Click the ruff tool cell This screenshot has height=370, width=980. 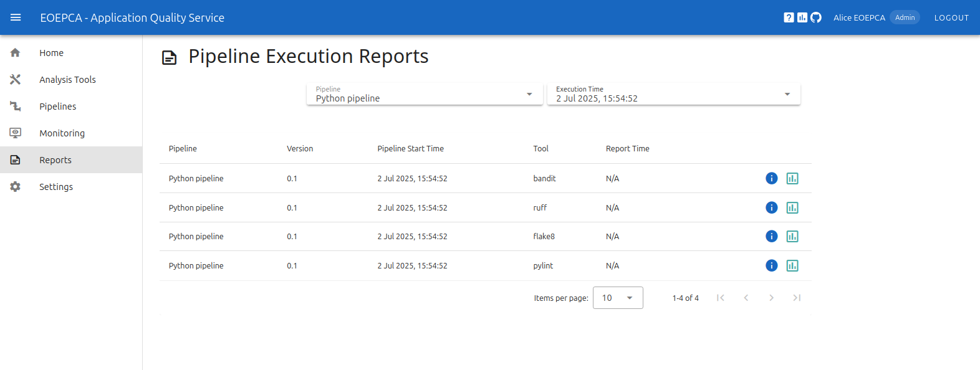[540, 207]
